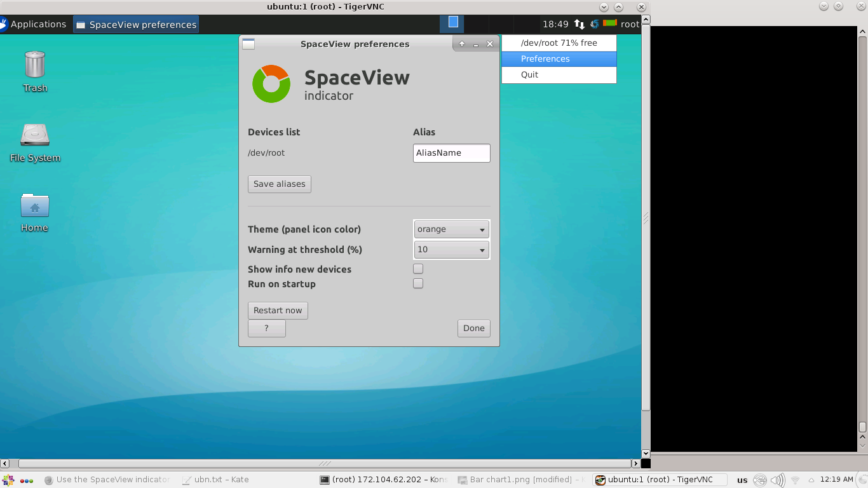Minimize the TigerVNC window

point(604,7)
